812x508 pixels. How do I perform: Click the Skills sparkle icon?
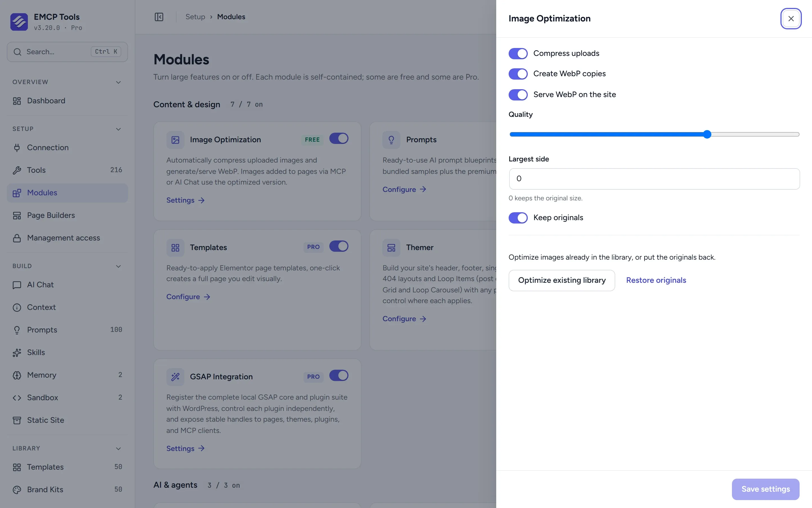(x=17, y=352)
